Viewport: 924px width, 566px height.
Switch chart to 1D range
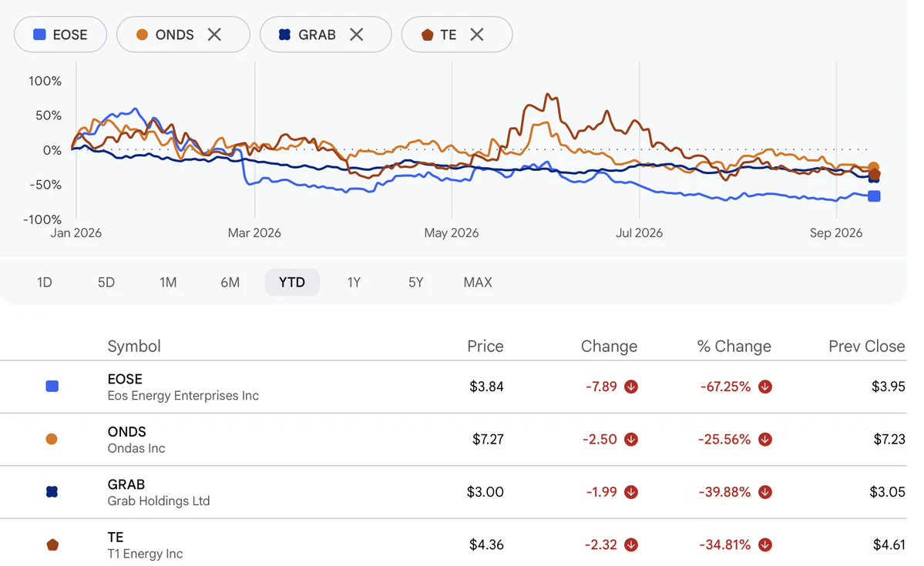coord(45,282)
